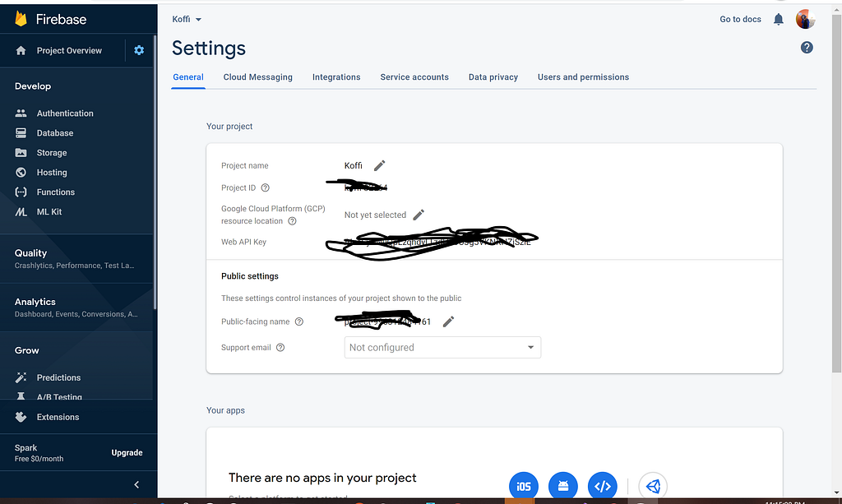Add an iOS app

[524, 486]
